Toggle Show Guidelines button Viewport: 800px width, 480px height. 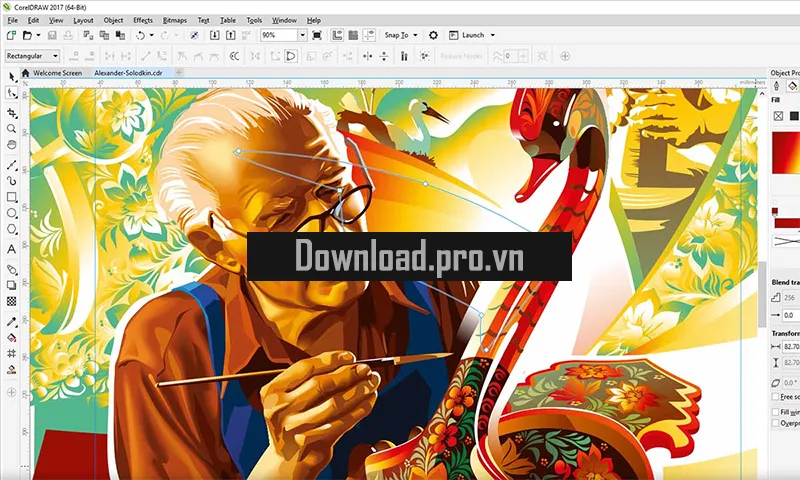coord(369,35)
